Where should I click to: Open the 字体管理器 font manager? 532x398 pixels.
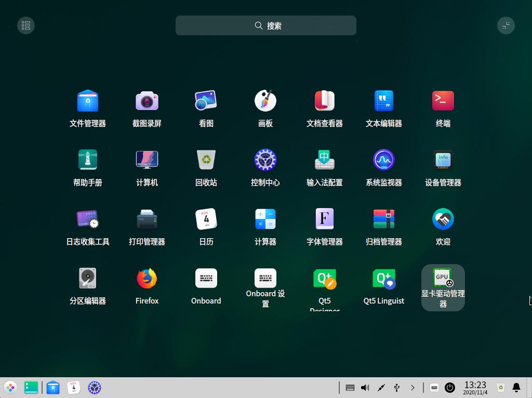pyautogui.click(x=325, y=219)
